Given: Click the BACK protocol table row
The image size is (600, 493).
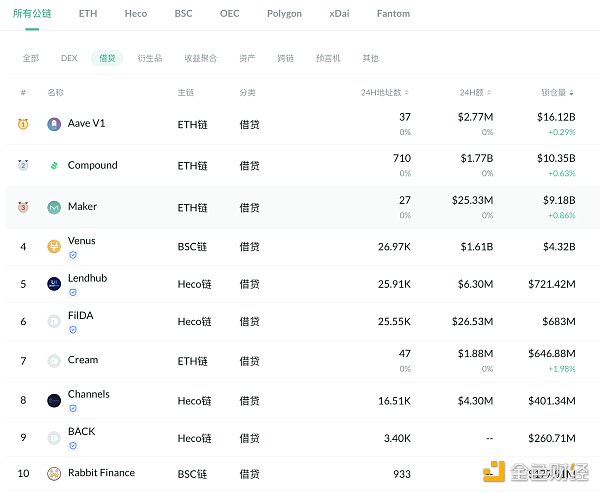Looking at the screenshot, I should click(300, 437).
